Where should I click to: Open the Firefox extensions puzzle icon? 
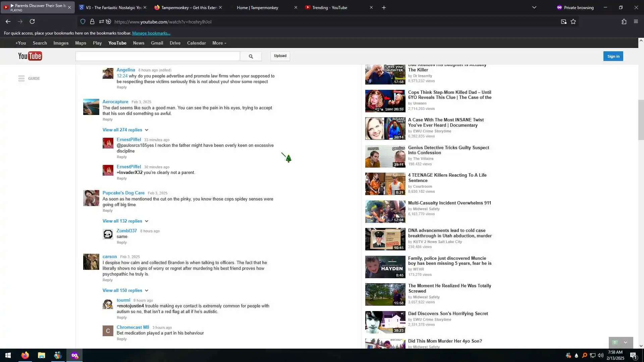pos(624,22)
